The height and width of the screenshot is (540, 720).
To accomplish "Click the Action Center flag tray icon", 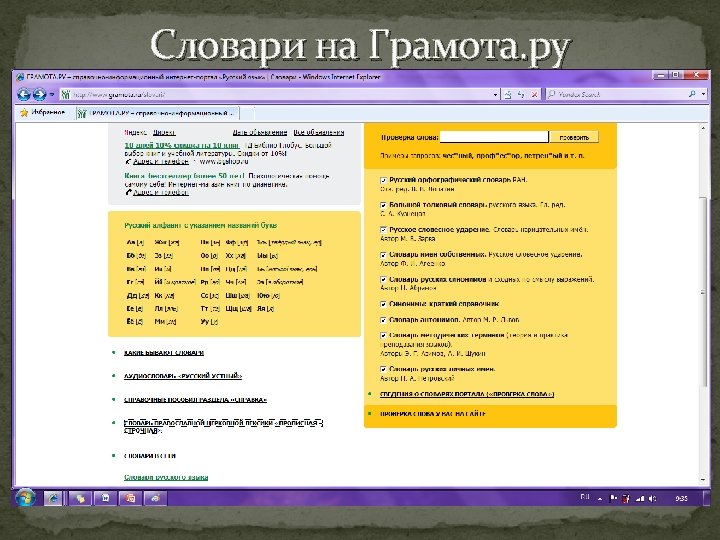I will point(613,498).
